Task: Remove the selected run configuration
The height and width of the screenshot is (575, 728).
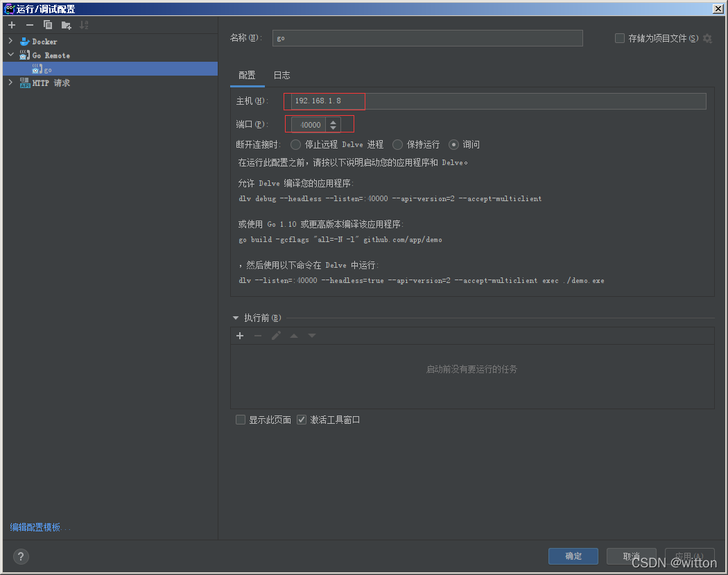Action: click(x=30, y=25)
